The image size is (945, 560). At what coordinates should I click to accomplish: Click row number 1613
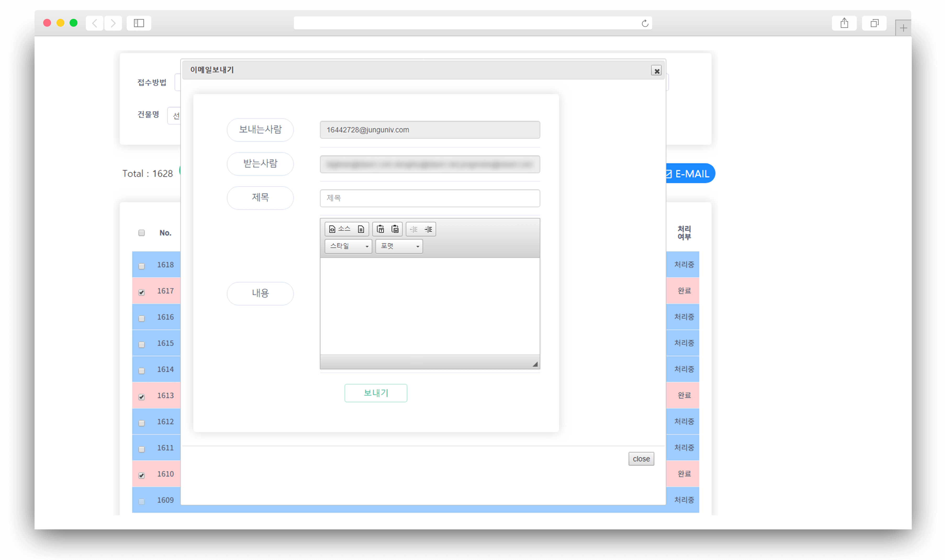coord(165,395)
